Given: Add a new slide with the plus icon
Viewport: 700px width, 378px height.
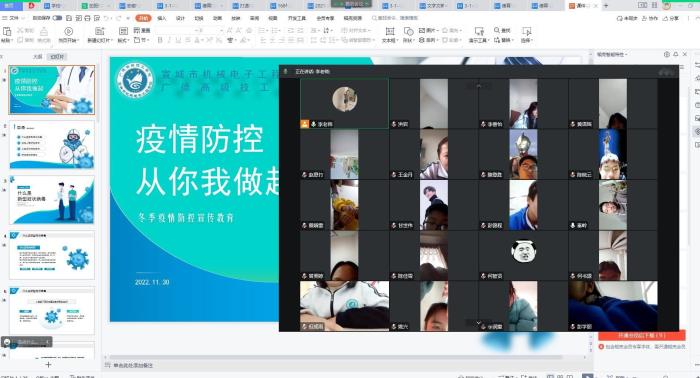Looking at the screenshot, I should point(48,365).
